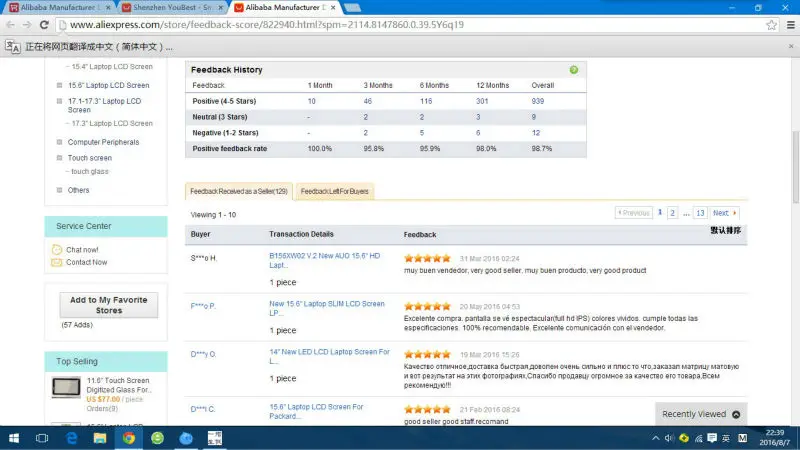The height and width of the screenshot is (450, 800).
Task: Go to feedback page 2
Action: point(672,213)
